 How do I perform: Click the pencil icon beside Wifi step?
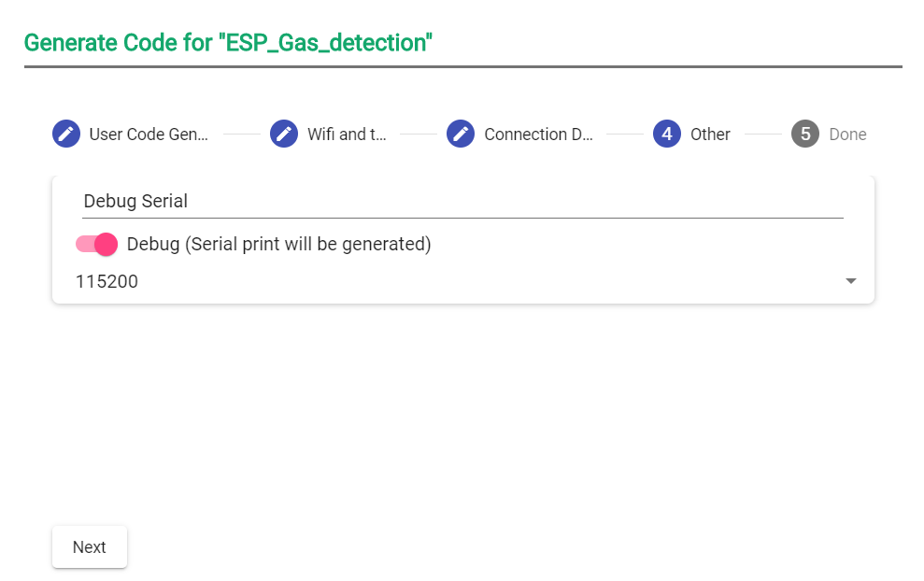coord(284,135)
